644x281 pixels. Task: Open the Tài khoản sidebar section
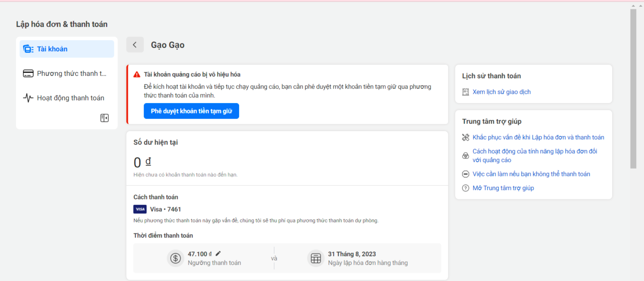[67, 49]
